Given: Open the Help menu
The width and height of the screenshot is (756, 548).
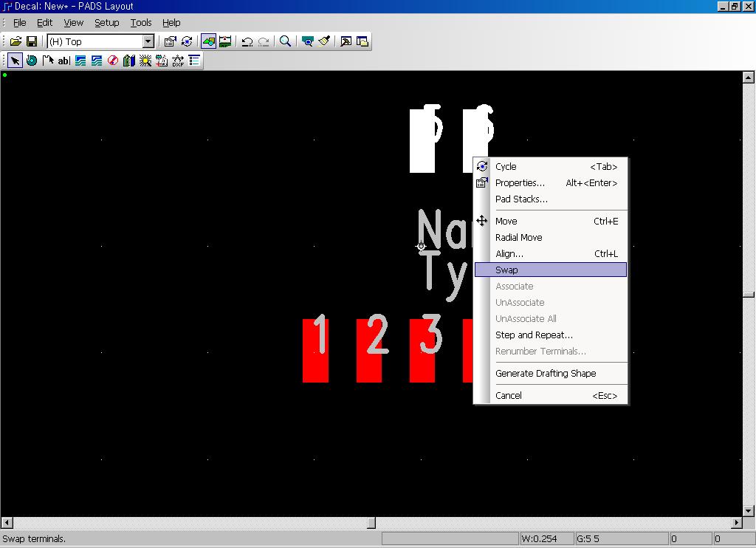Looking at the screenshot, I should pos(171,23).
